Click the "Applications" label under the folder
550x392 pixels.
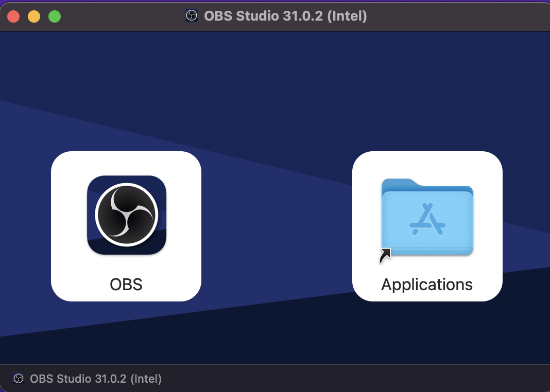click(427, 284)
